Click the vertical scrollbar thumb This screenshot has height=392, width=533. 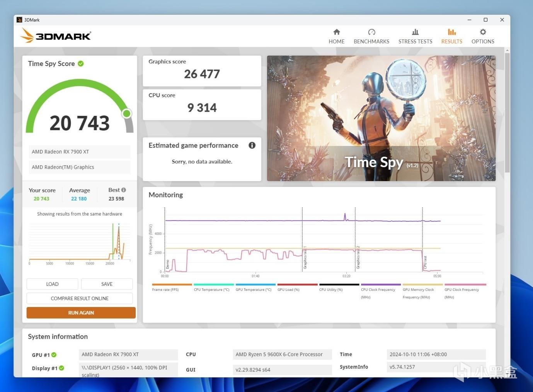tap(507, 113)
